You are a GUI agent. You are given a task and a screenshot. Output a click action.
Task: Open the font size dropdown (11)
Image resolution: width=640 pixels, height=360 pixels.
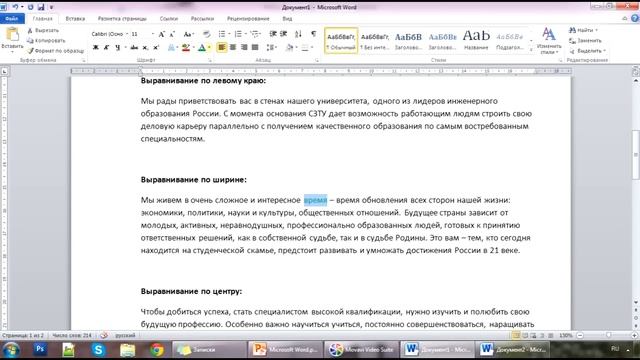[153, 34]
